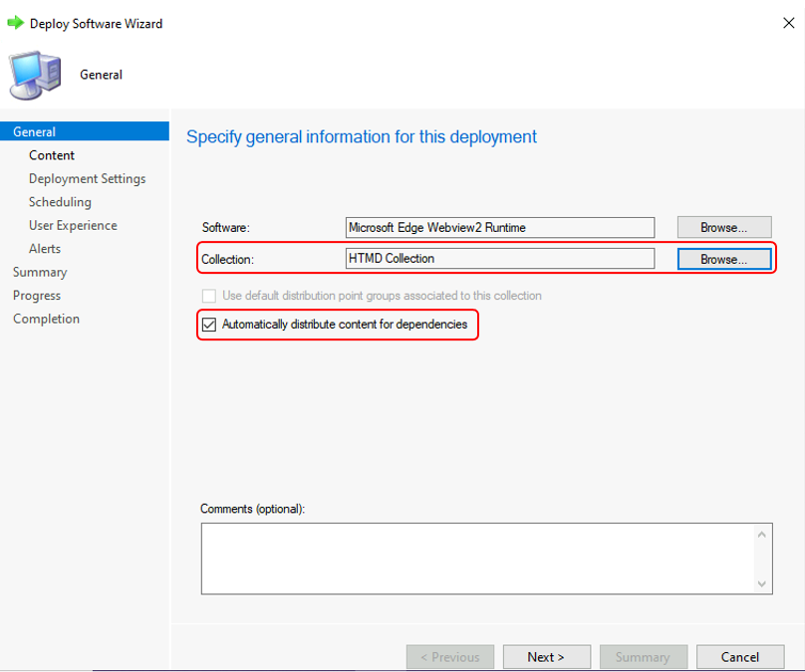
Task: Click the green arrow wizard title icon
Action: [x=15, y=23]
